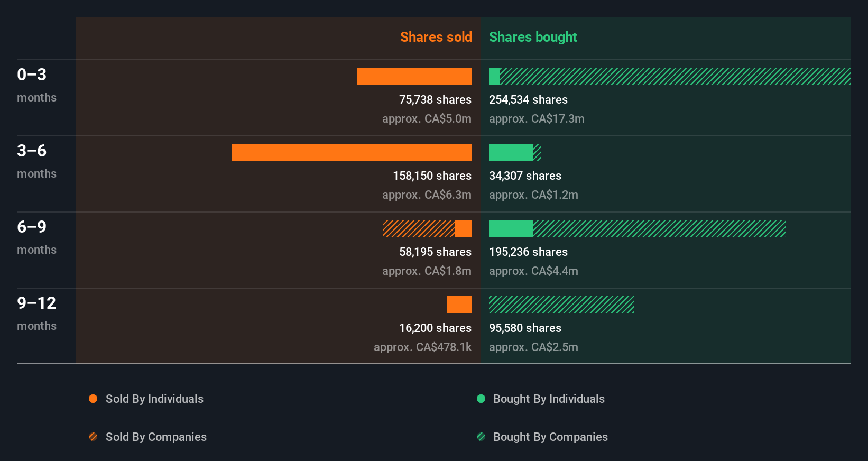Click the approx. CA$6.3m amount

click(427, 195)
